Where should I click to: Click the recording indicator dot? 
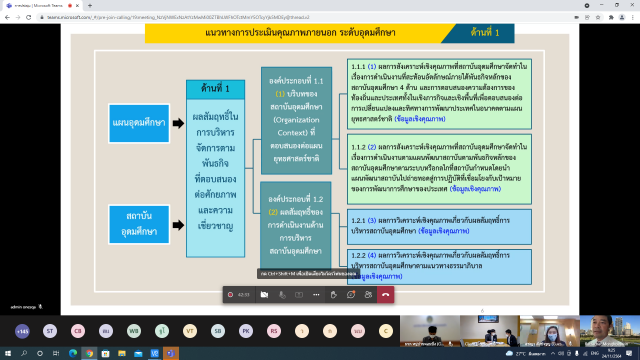pos(230,295)
